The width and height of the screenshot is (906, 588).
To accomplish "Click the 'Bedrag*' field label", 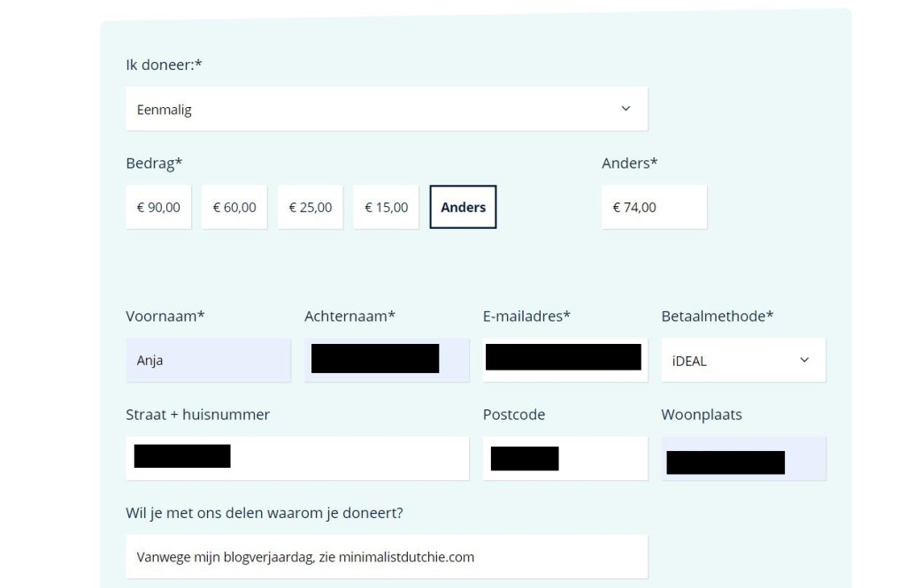I will coord(154,163).
